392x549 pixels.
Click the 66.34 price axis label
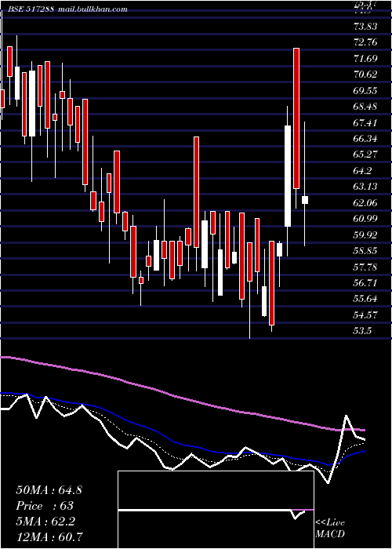[365, 139]
